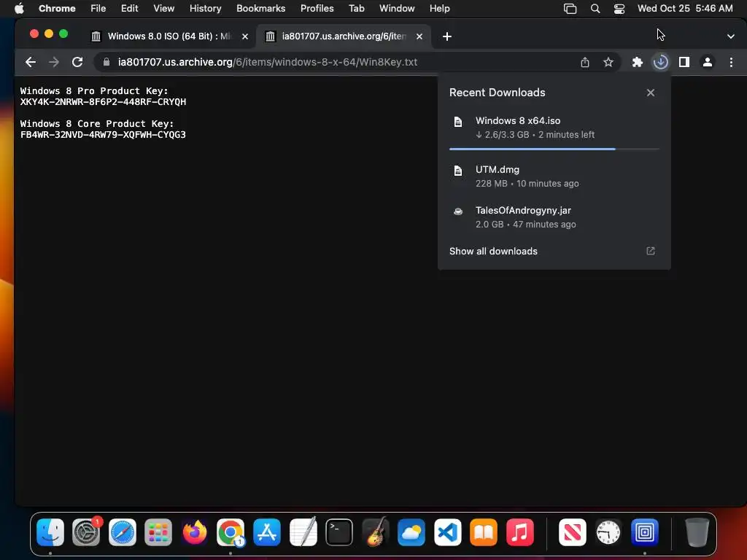
Task: Click the Windows 8 Pro product key text
Action: (103, 101)
